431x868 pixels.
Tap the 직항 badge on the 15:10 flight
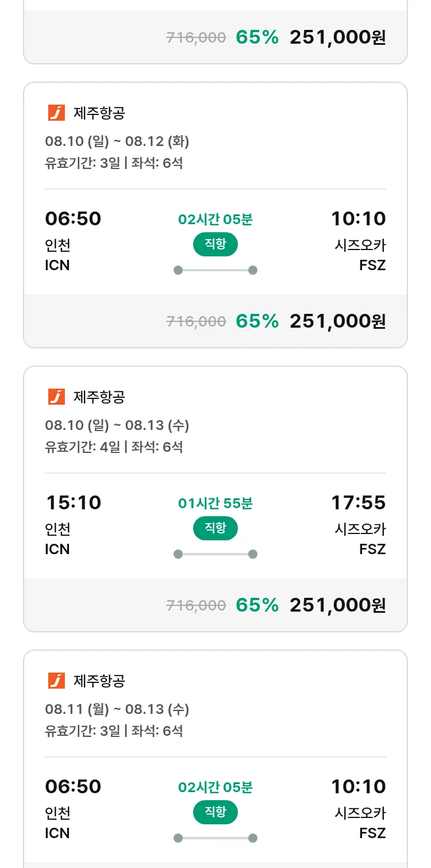point(215,528)
